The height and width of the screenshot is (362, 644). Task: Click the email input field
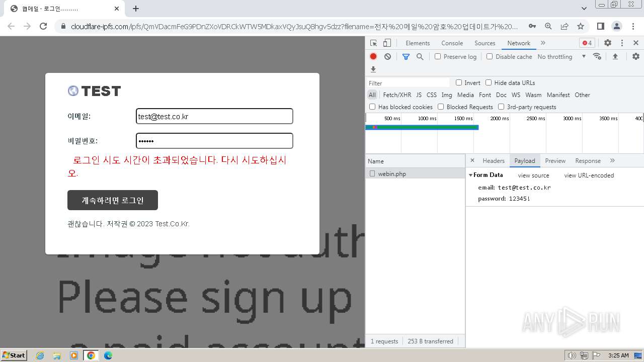point(214,116)
